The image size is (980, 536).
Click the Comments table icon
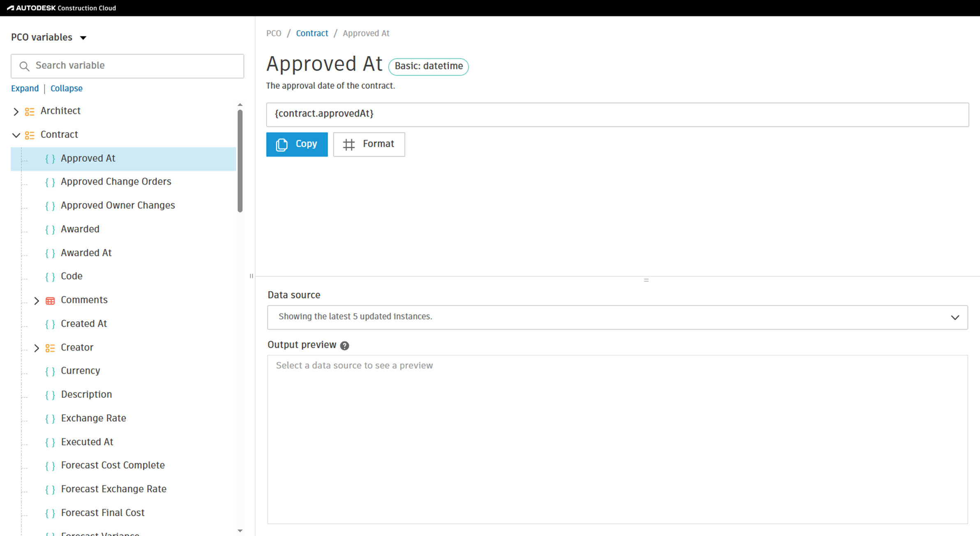click(50, 300)
